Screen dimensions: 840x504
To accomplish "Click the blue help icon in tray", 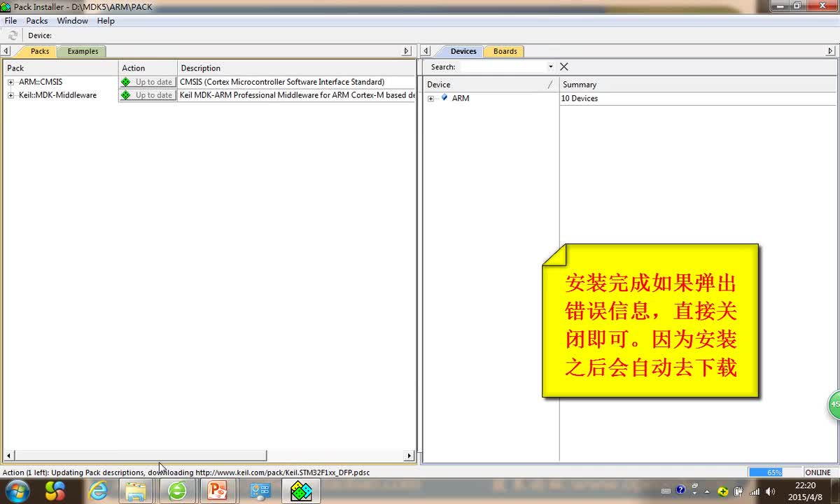I will (x=680, y=490).
